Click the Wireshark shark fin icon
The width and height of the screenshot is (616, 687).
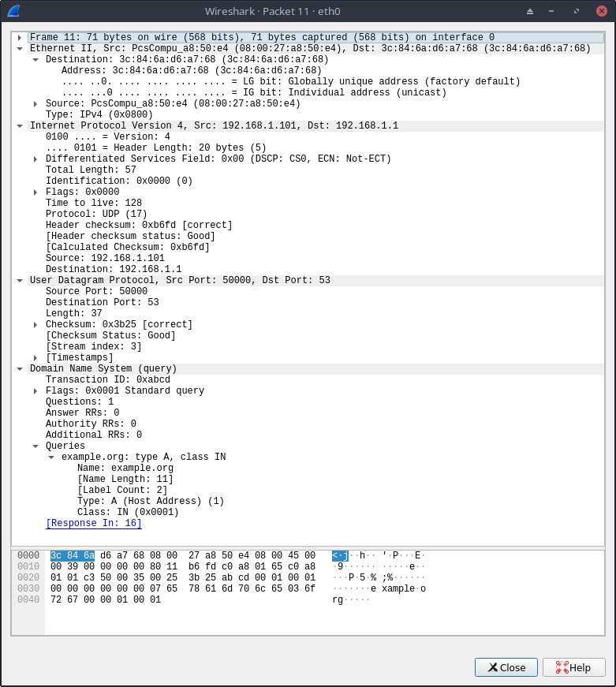13,10
